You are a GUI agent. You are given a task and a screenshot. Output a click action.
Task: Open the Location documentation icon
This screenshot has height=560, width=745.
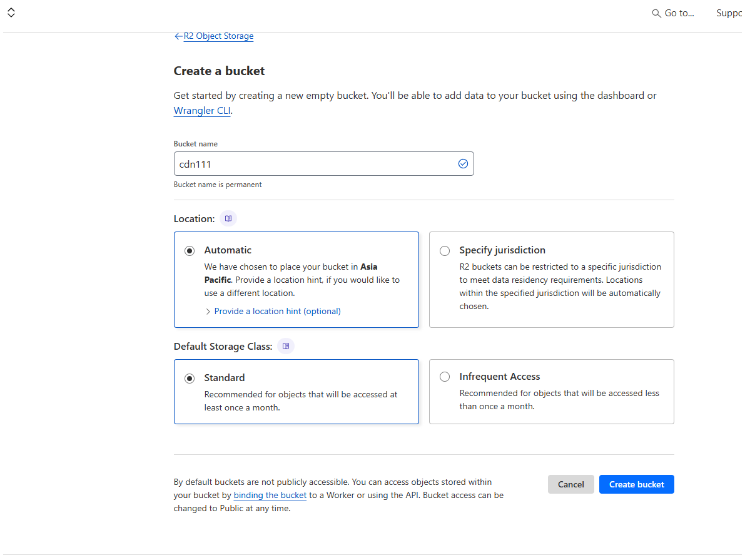coord(228,218)
